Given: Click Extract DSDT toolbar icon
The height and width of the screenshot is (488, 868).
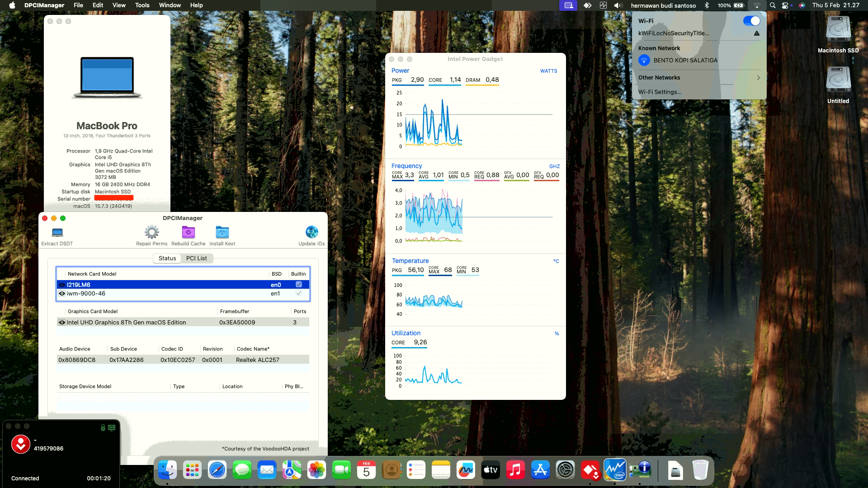Looking at the screenshot, I should pos(57,232).
